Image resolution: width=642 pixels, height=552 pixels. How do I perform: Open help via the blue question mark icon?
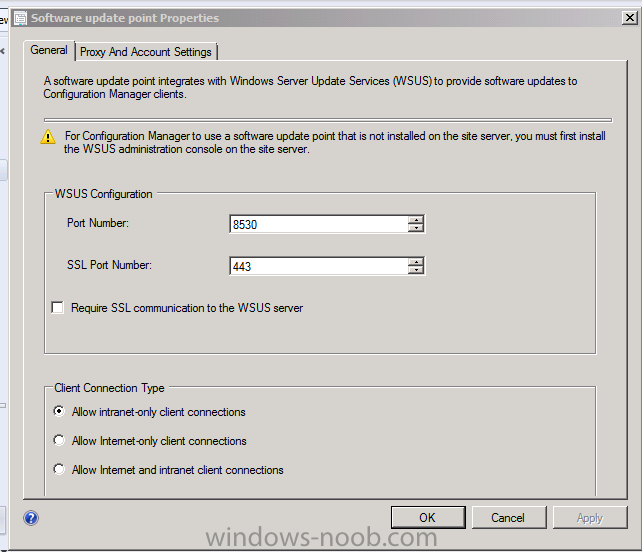point(31,518)
